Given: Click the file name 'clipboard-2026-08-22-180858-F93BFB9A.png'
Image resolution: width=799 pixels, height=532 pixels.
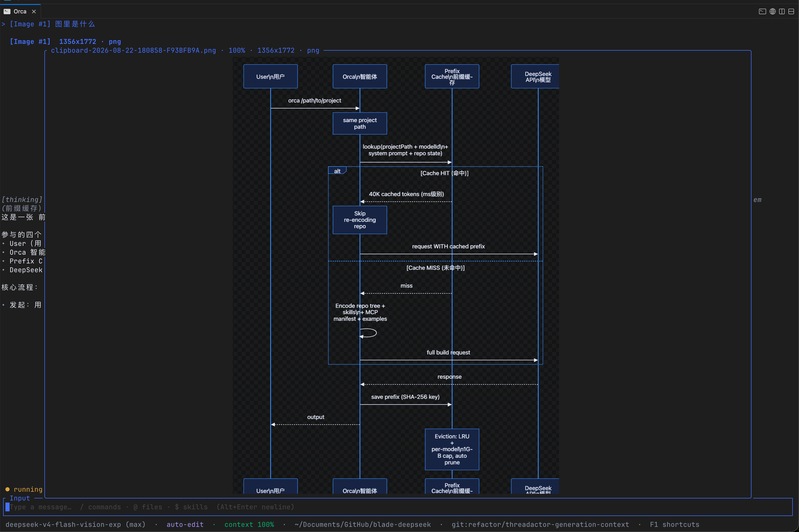Looking at the screenshot, I should [133, 51].
